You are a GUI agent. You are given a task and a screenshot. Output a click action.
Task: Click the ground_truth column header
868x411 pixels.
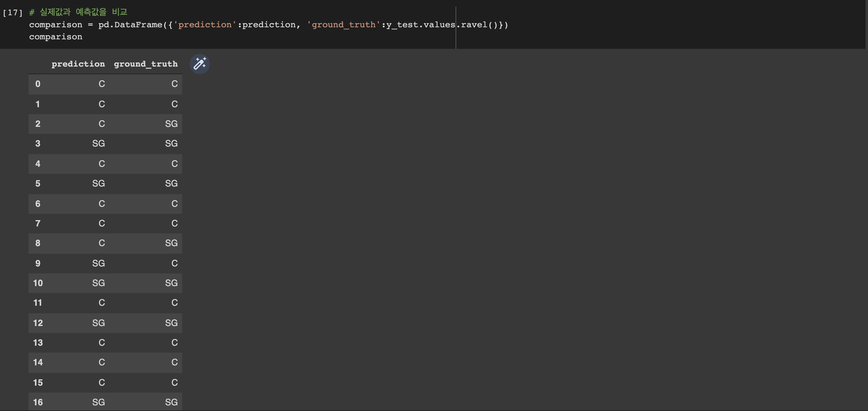click(x=146, y=64)
